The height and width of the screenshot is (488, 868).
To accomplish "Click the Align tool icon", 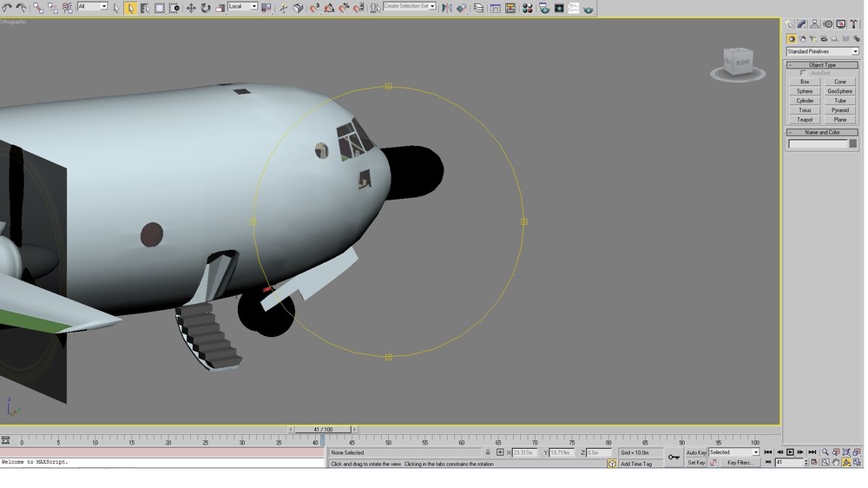I will (x=462, y=9).
